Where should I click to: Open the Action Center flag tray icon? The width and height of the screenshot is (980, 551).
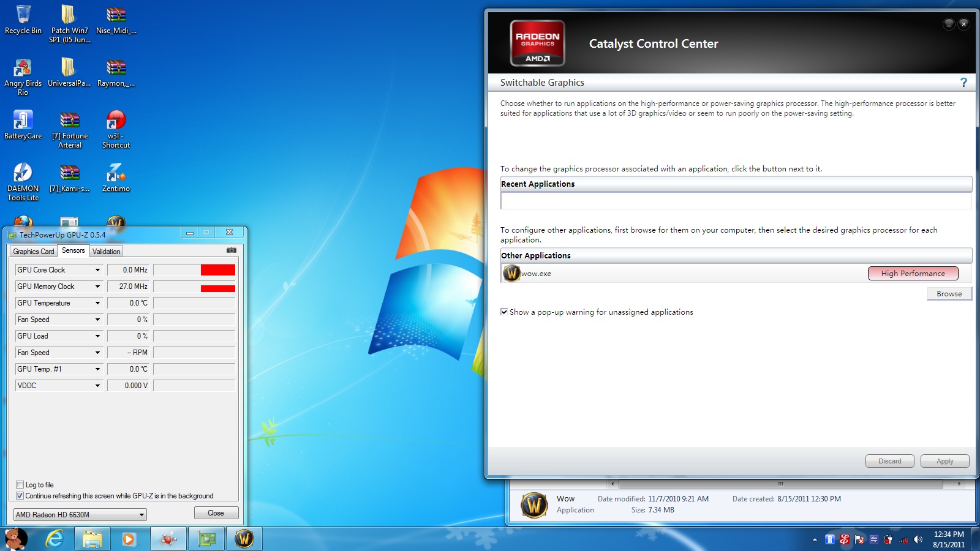(x=859, y=539)
